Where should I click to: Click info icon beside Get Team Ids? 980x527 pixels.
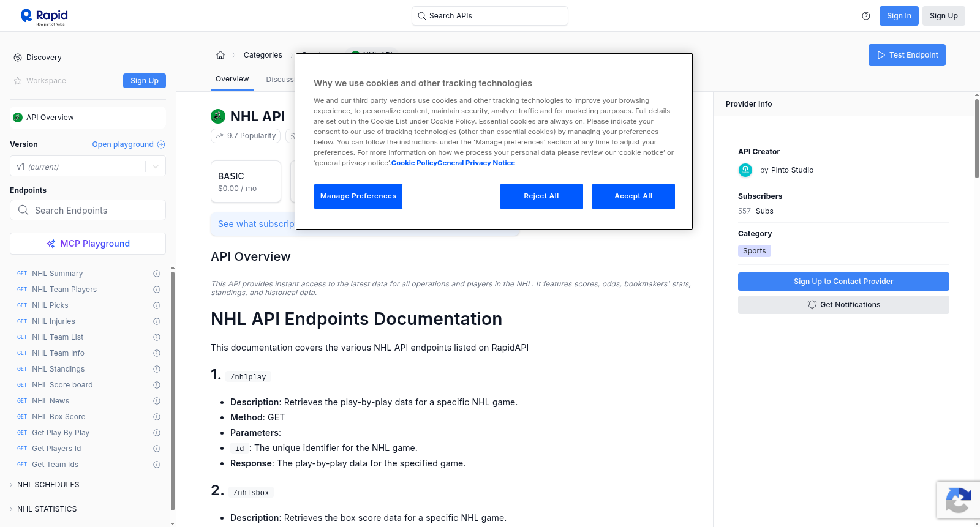click(x=157, y=465)
